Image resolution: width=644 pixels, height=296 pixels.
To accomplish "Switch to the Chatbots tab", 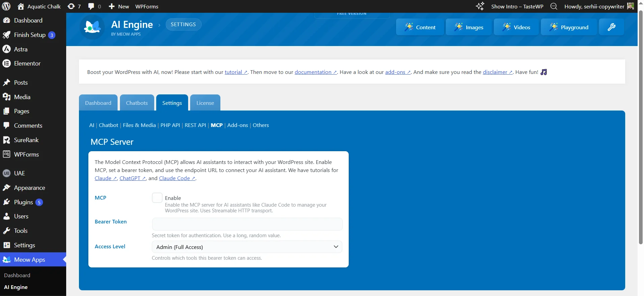I will pyautogui.click(x=137, y=103).
